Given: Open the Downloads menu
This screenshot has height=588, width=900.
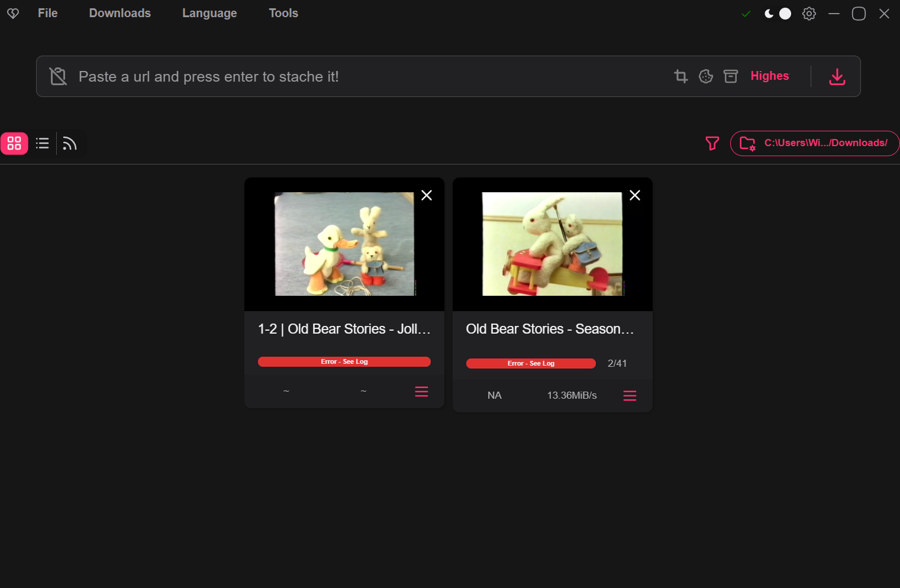Looking at the screenshot, I should (x=120, y=13).
